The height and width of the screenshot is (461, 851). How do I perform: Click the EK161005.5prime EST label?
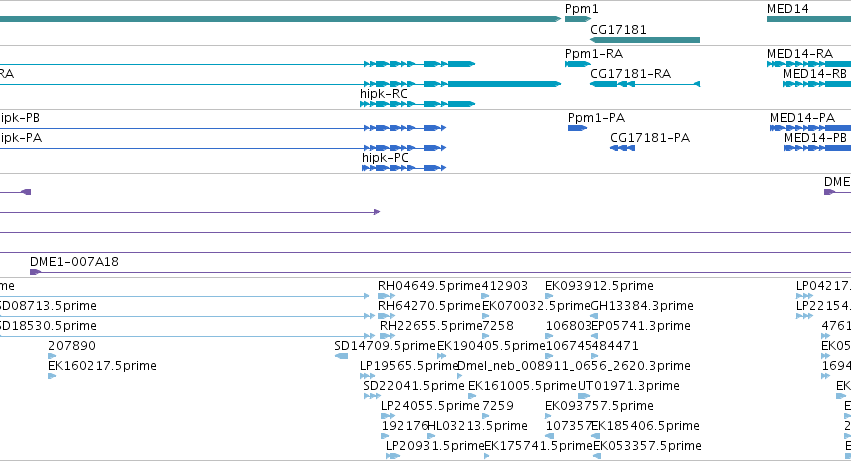pyautogui.click(x=522, y=386)
